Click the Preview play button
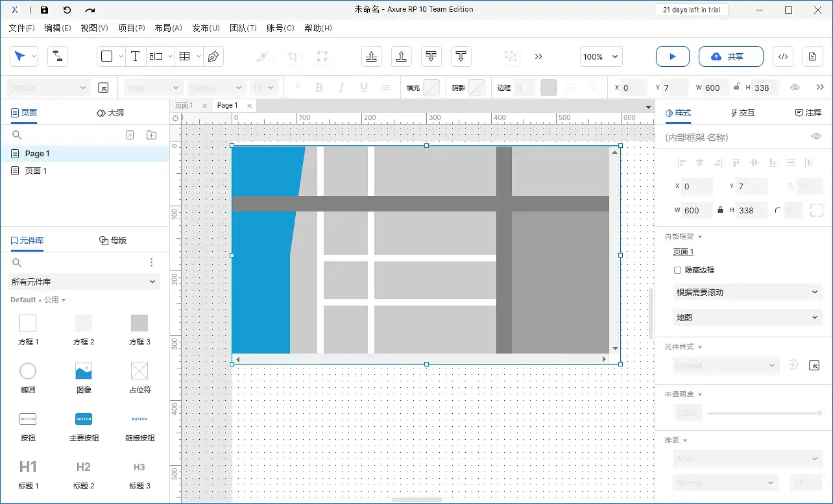833x504 pixels. pyautogui.click(x=672, y=56)
